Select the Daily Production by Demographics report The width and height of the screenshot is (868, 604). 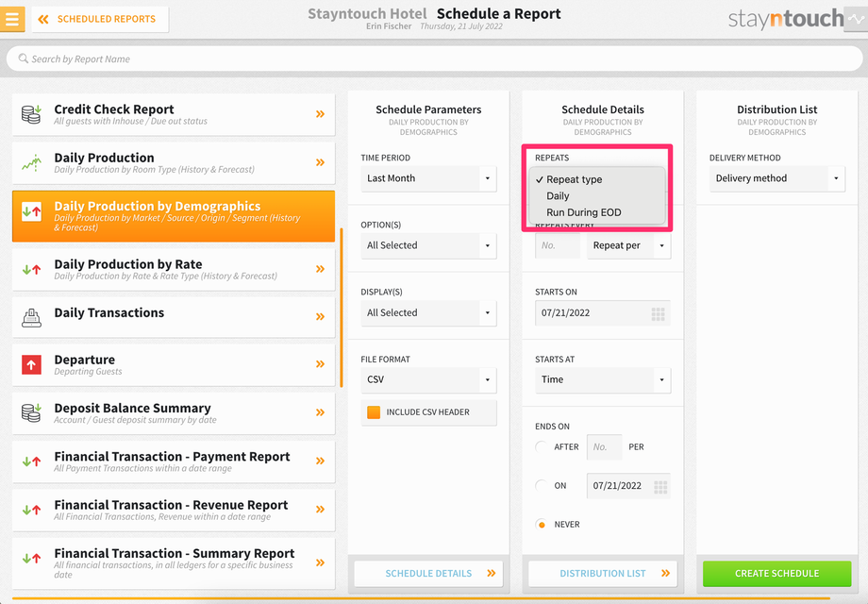tap(174, 216)
